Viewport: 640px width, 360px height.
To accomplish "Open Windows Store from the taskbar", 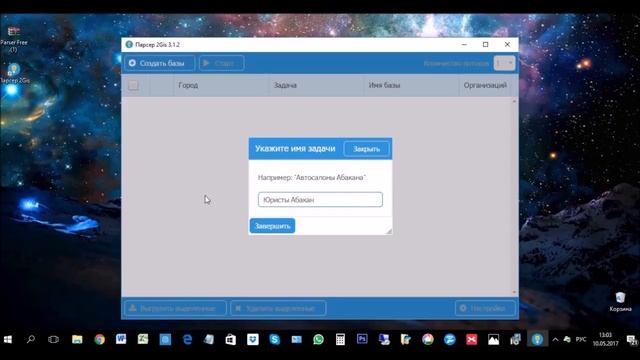I will (x=231, y=340).
